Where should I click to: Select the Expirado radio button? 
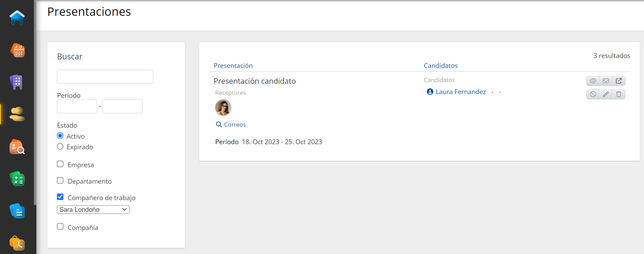click(60, 147)
